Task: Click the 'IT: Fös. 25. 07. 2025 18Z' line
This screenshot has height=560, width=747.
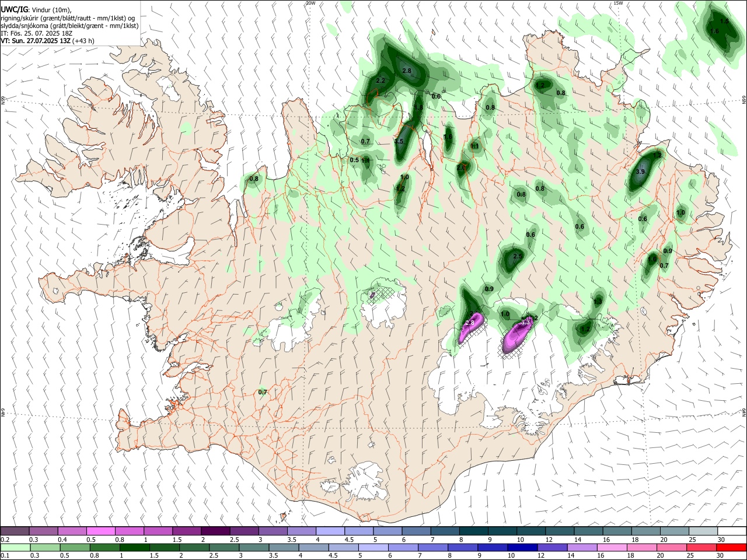Action: click(36, 33)
